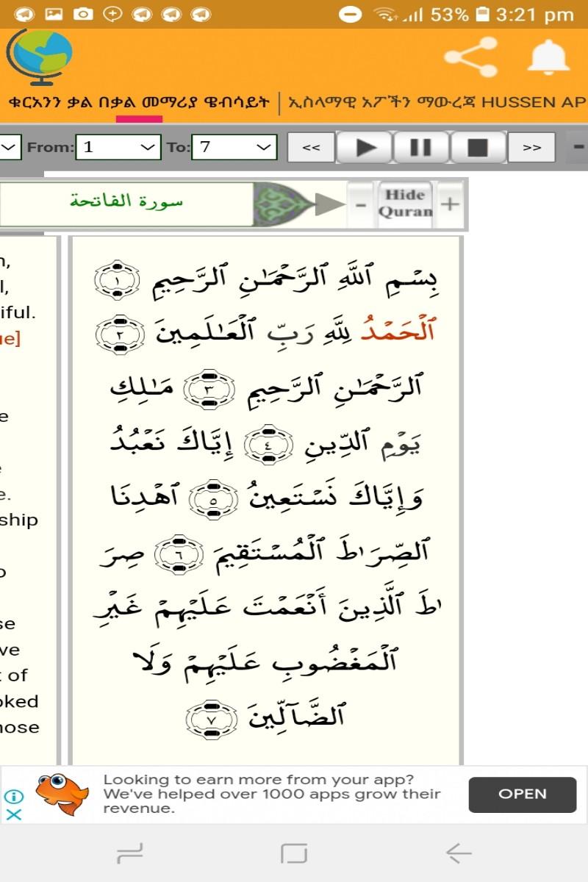Open the notifications bell
Image resolution: width=588 pixels, height=882 pixels.
550,57
